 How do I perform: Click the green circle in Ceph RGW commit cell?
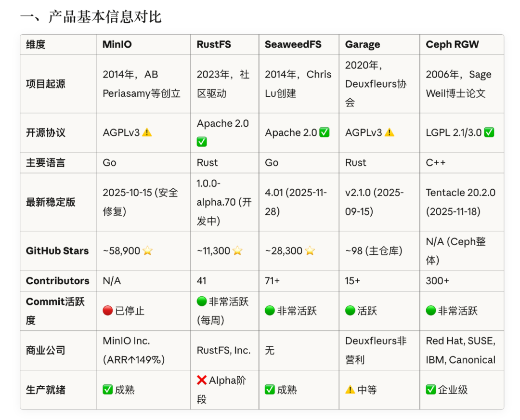(x=431, y=311)
